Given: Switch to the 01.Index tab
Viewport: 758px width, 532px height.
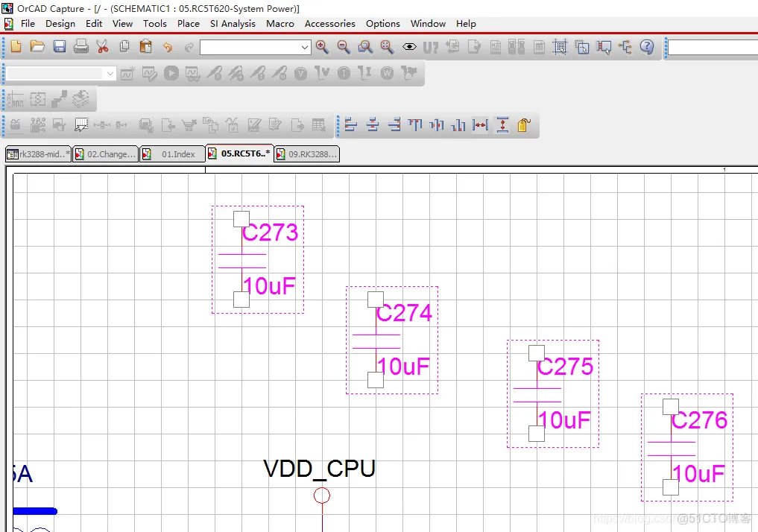Looking at the screenshot, I should tap(173, 154).
